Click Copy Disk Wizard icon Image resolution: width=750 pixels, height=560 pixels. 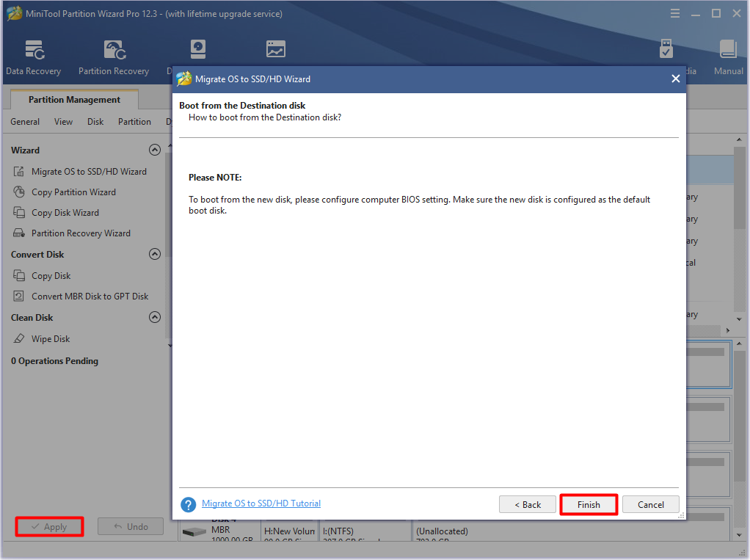pos(18,212)
